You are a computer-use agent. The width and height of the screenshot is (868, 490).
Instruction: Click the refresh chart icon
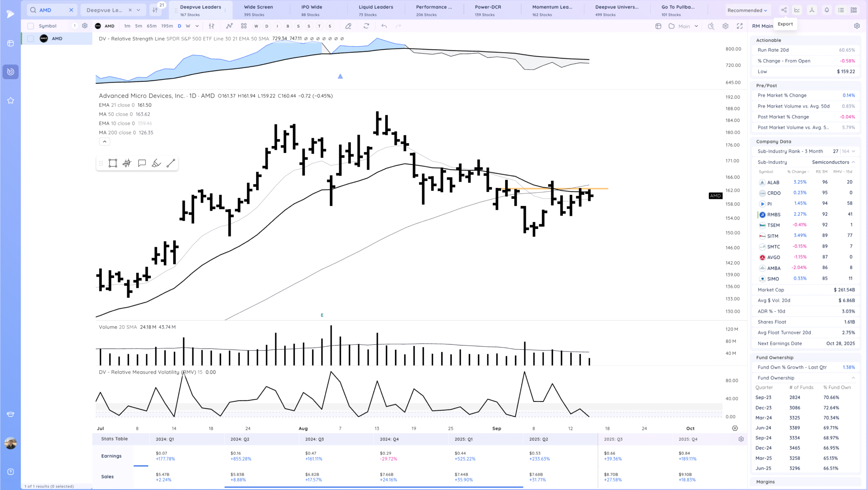(366, 26)
